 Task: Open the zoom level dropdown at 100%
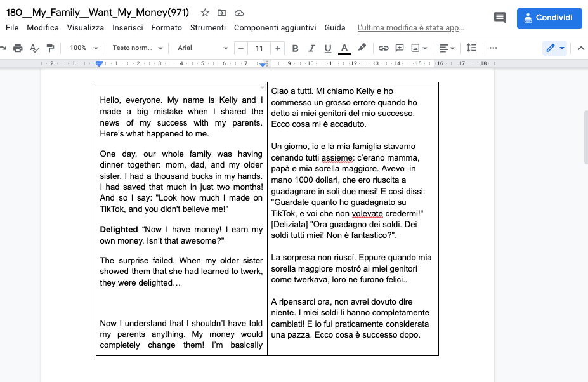84,48
